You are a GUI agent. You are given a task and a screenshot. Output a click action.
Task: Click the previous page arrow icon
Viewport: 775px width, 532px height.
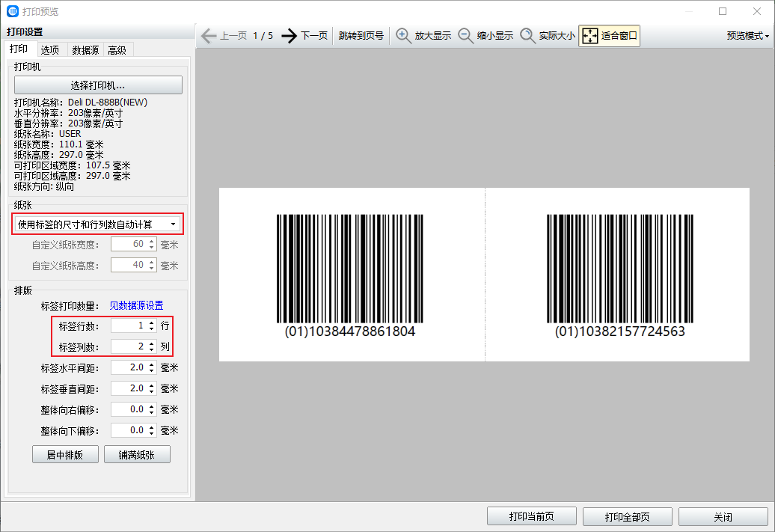click(209, 36)
